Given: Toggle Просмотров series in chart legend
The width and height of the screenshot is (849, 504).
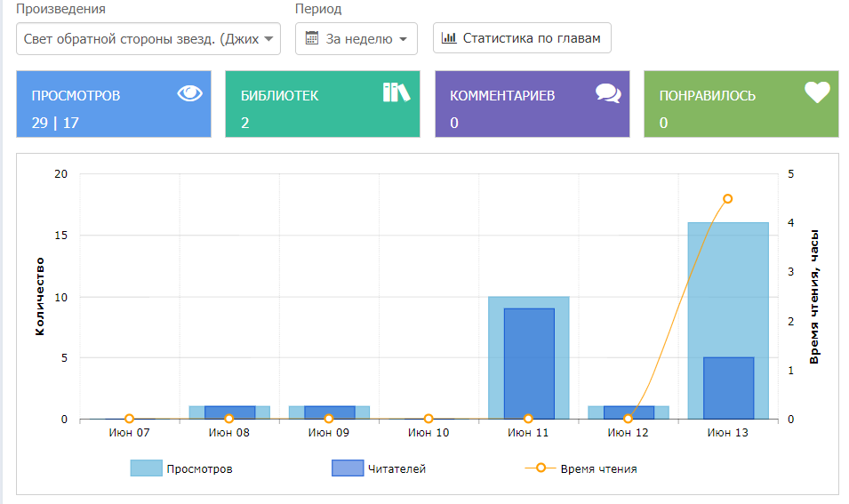Looking at the screenshot, I should pos(199,468).
